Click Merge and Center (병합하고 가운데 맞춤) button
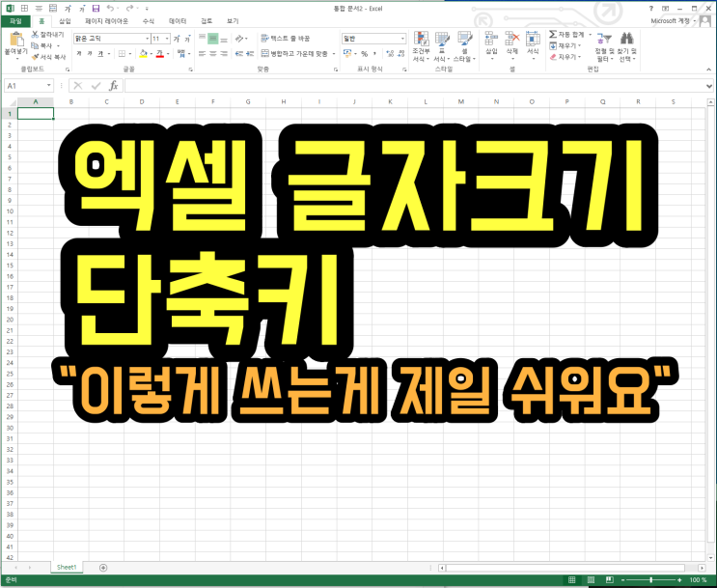The image size is (717, 588). pos(294,54)
